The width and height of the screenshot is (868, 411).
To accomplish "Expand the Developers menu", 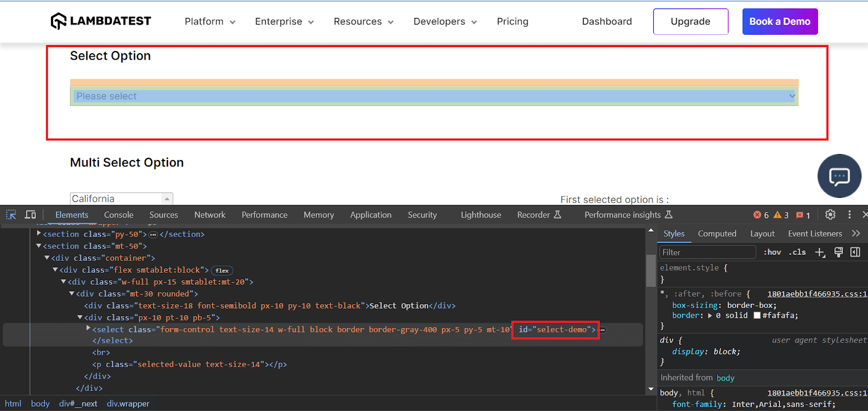I will coord(445,22).
